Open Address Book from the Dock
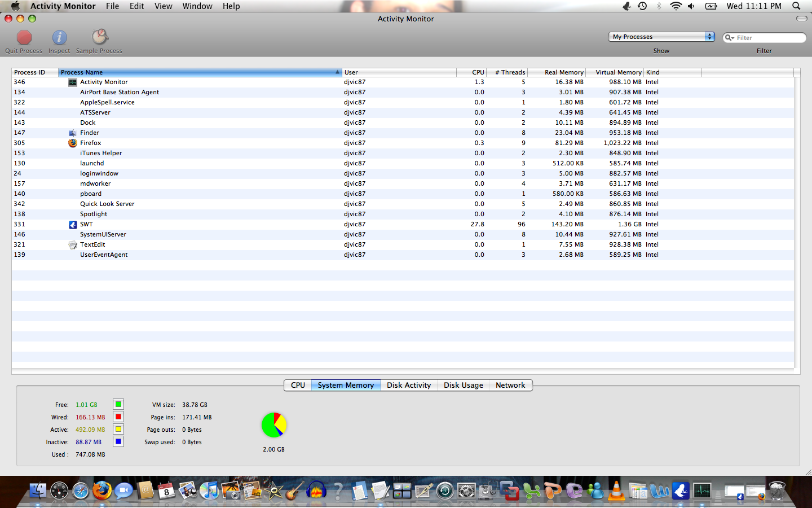 145,491
